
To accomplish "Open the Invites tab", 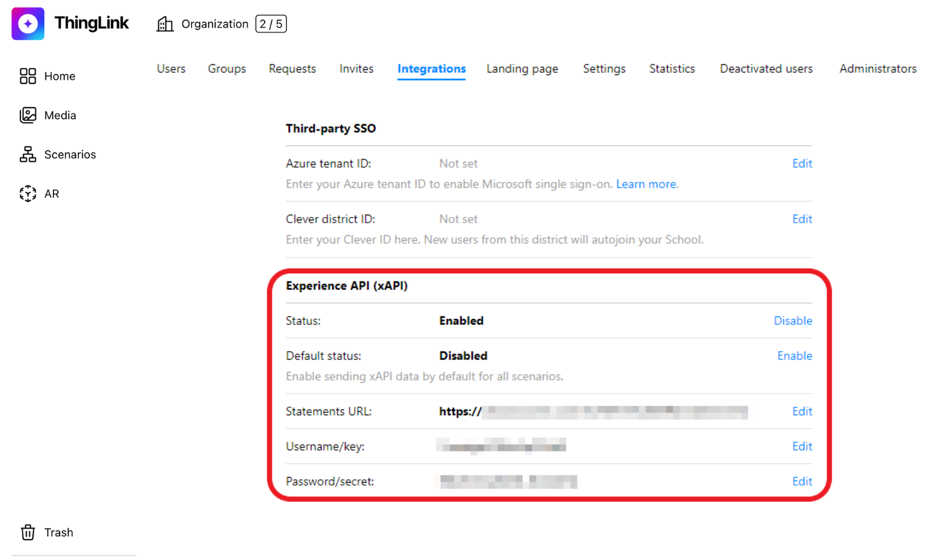I will (x=356, y=69).
